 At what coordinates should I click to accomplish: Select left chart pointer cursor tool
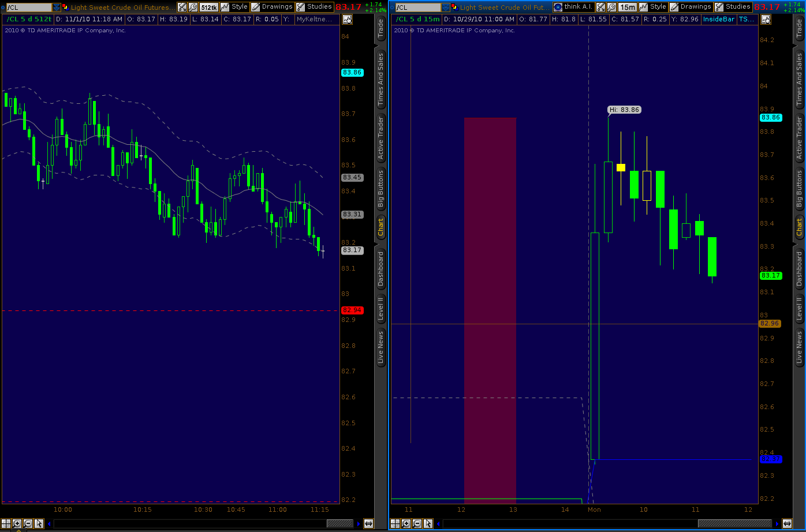tap(39, 524)
